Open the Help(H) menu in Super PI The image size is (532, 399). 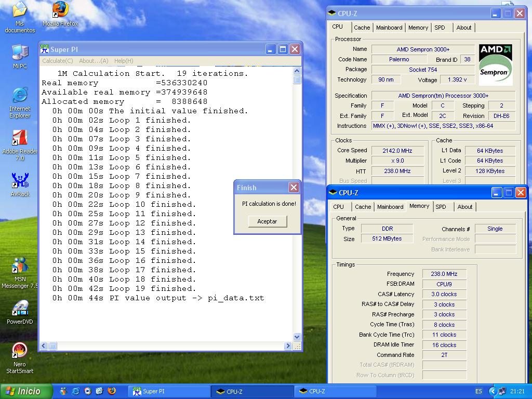124,61
